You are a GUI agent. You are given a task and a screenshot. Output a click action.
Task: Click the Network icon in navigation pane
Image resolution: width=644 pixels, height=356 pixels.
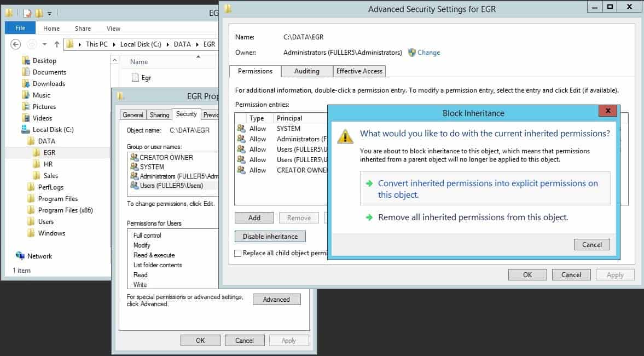pyautogui.click(x=20, y=256)
